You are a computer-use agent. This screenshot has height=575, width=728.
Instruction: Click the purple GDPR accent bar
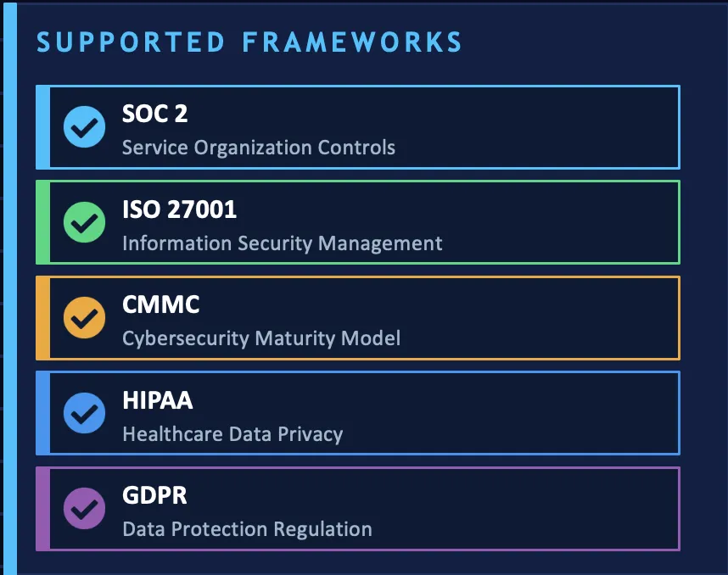tap(42, 509)
